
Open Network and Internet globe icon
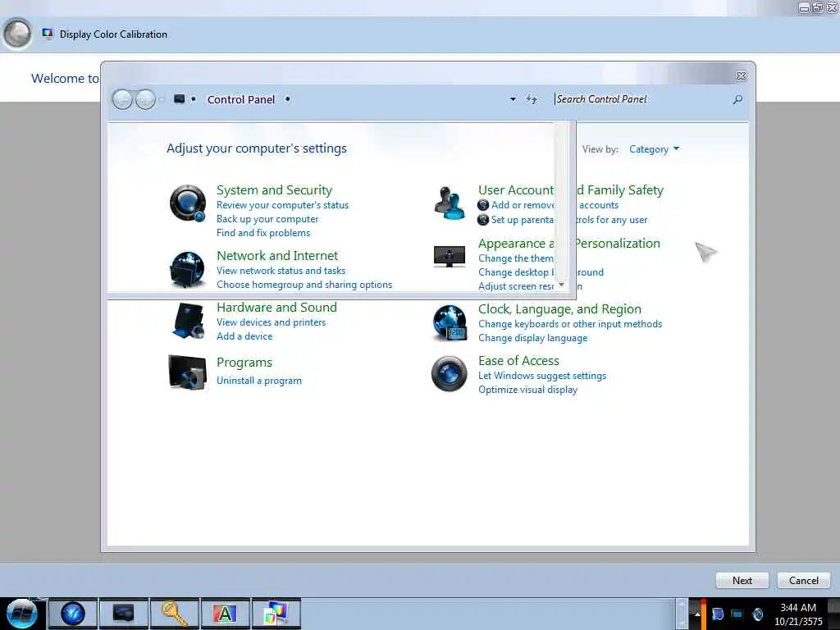click(x=187, y=270)
